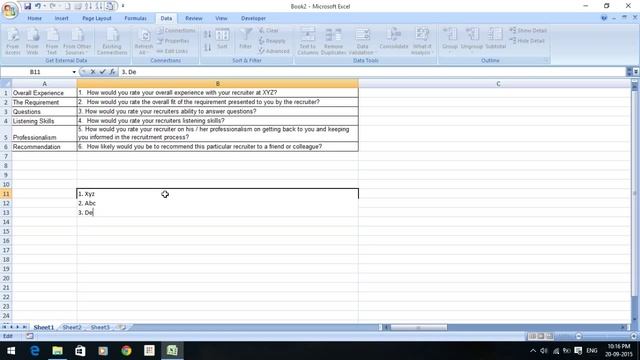Image resolution: width=640 pixels, height=360 pixels.
Task: Toggle the Filter funnel button
Action: 246,40
